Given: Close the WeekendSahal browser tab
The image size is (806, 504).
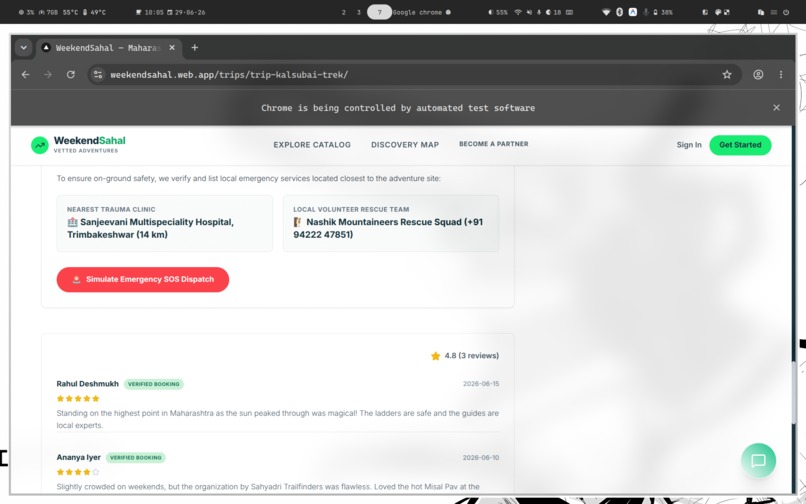Looking at the screenshot, I should (172, 48).
